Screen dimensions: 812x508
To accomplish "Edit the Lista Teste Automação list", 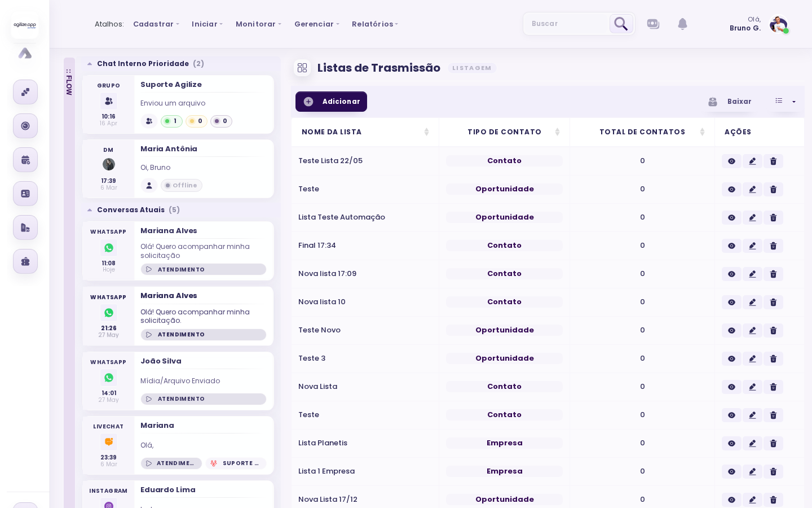I will click(x=752, y=218).
